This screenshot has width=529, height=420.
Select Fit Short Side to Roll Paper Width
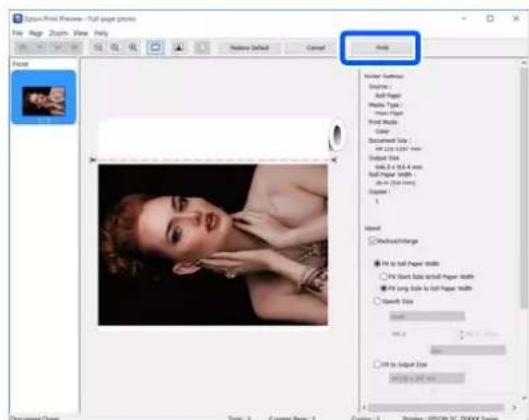pyautogui.click(x=384, y=276)
